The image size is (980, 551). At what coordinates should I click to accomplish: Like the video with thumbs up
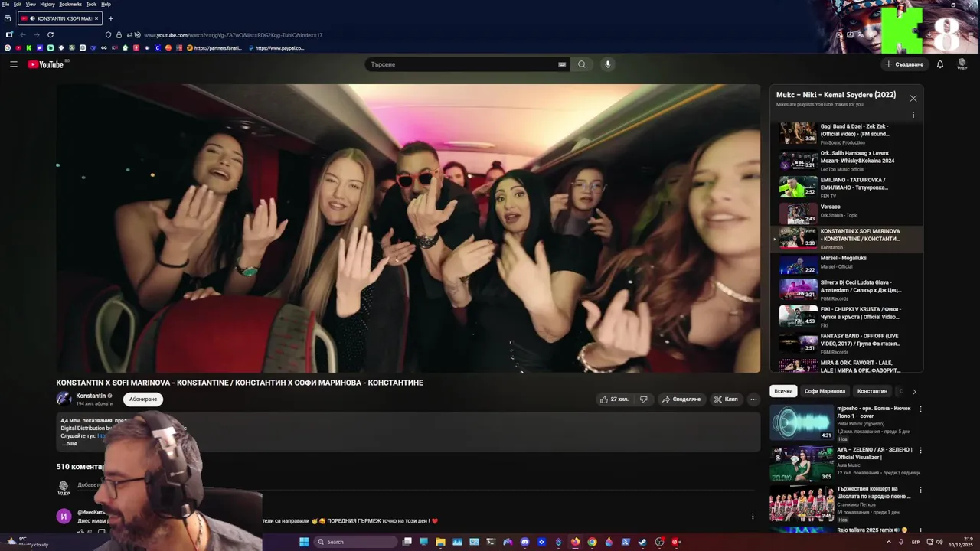pos(614,399)
